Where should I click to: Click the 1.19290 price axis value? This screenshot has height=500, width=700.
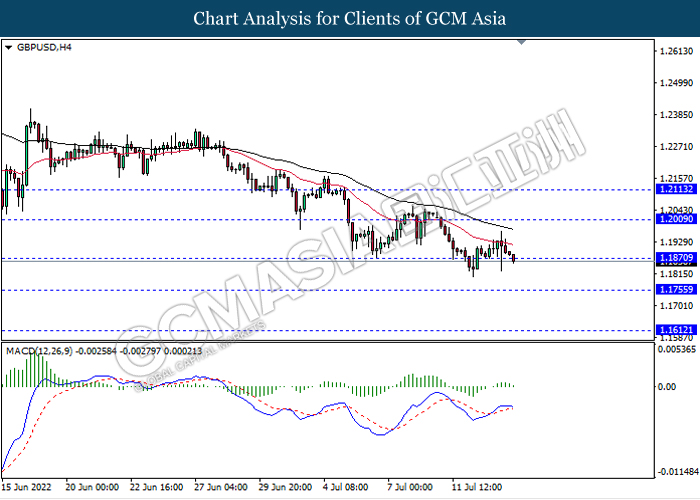tap(676, 242)
